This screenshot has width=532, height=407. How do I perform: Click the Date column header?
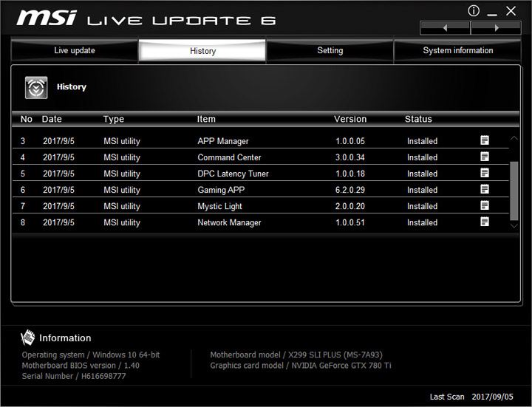pos(52,119)
